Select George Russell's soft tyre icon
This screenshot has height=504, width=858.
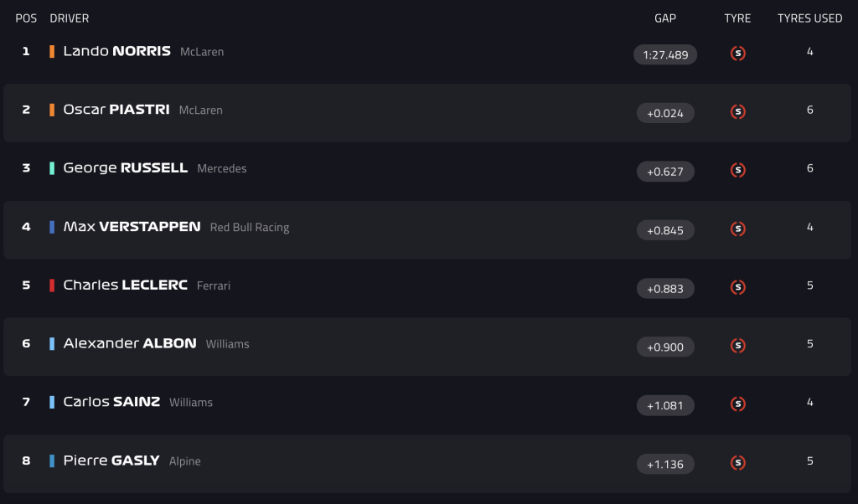tap(737, 171)
